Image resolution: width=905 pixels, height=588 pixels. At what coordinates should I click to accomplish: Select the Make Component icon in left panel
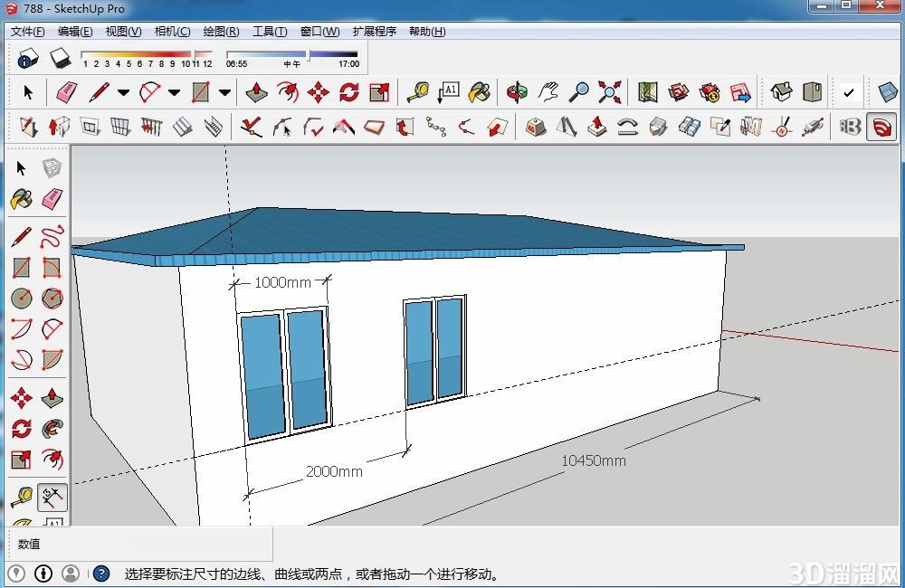click(52, 168)
